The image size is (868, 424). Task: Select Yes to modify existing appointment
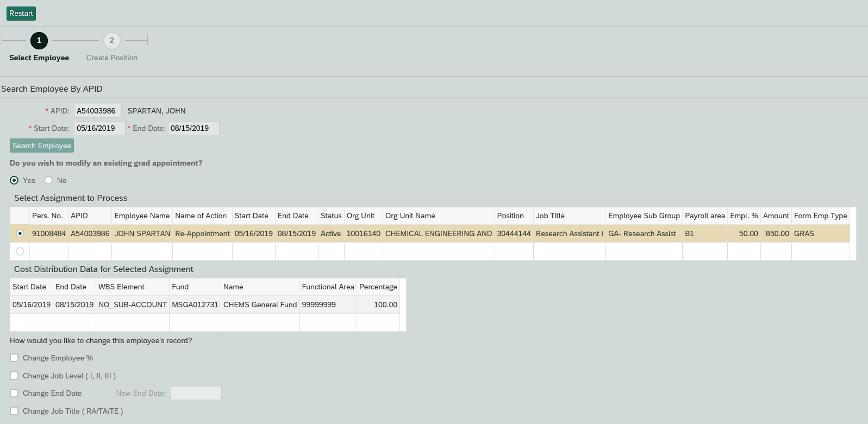tap(14, 180)
